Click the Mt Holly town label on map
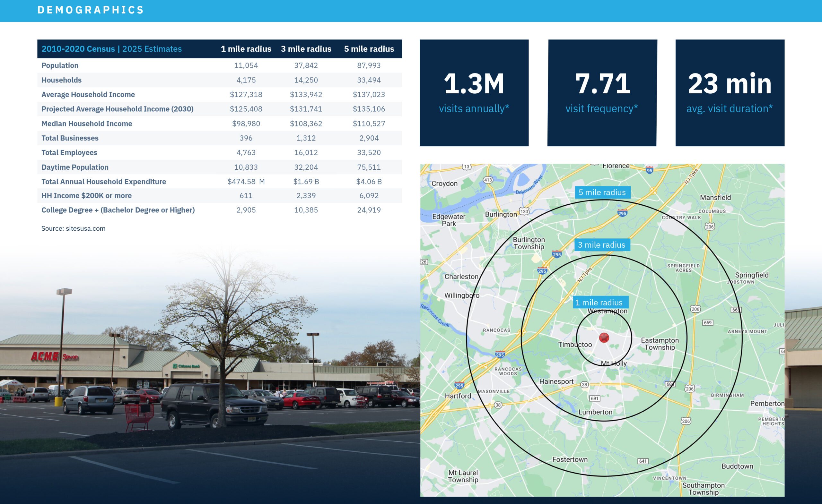Screen dimensions: 822x504 click(x=614, y=363)
